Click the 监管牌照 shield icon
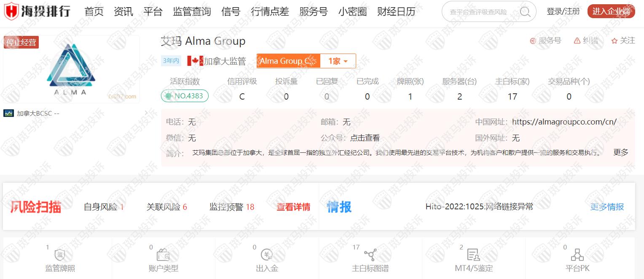Screen dimensions: 644x279 (x=60, y=255)
